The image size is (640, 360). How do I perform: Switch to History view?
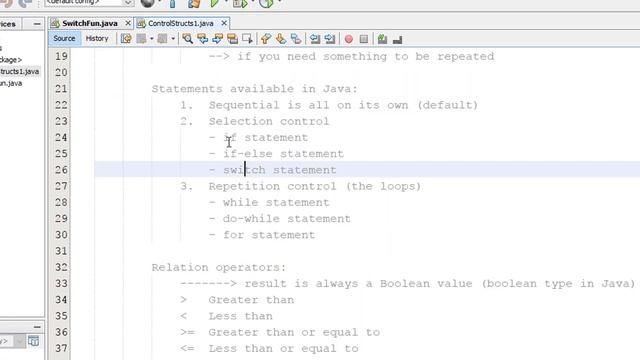[x=97, y=38]
